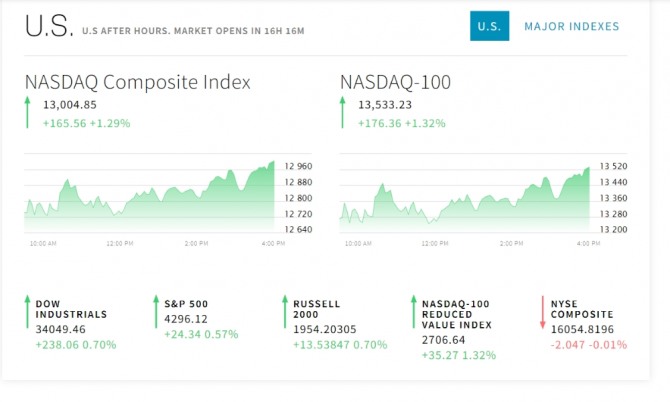The image size is (670, 402).
Task: Open Russell 2000 index details
Action: pos(317,308)
